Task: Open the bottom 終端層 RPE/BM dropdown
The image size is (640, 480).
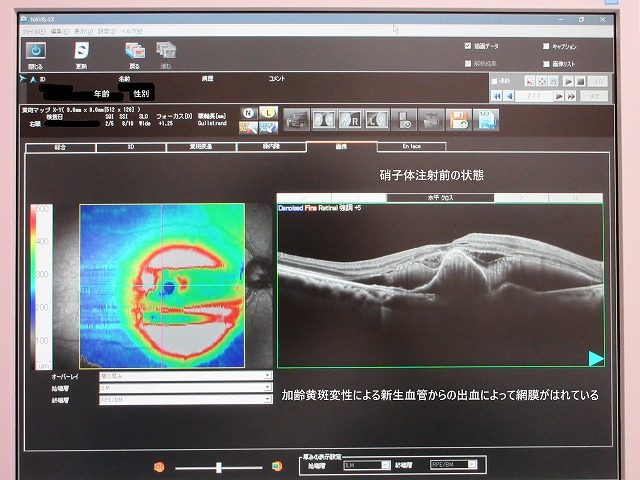Action: click(x=450, y=465)
